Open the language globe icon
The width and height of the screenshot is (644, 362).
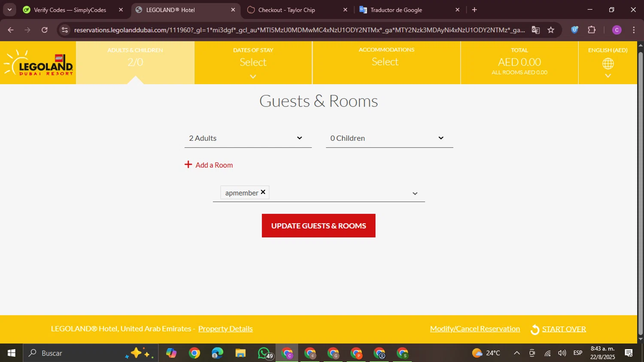pos(608,64)
